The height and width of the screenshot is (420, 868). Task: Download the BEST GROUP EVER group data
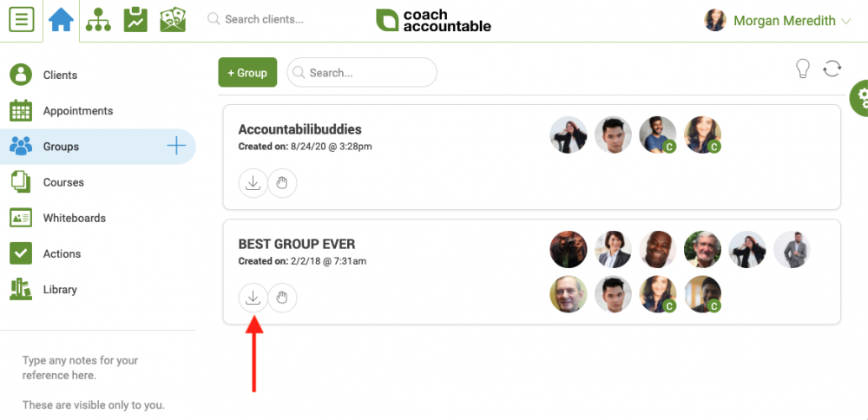(x=253, y=299)
